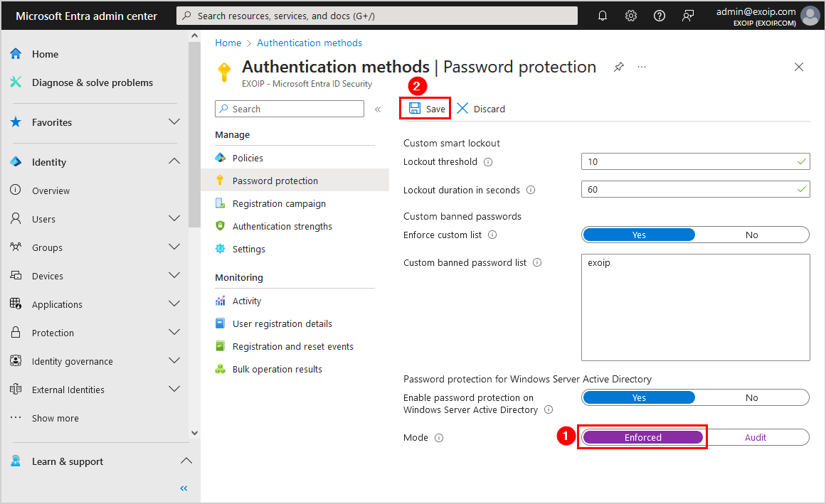The width and height of the screenshot is (826, 504).
Task: Click the help question mark icon
Action: [x=660, y=16]
